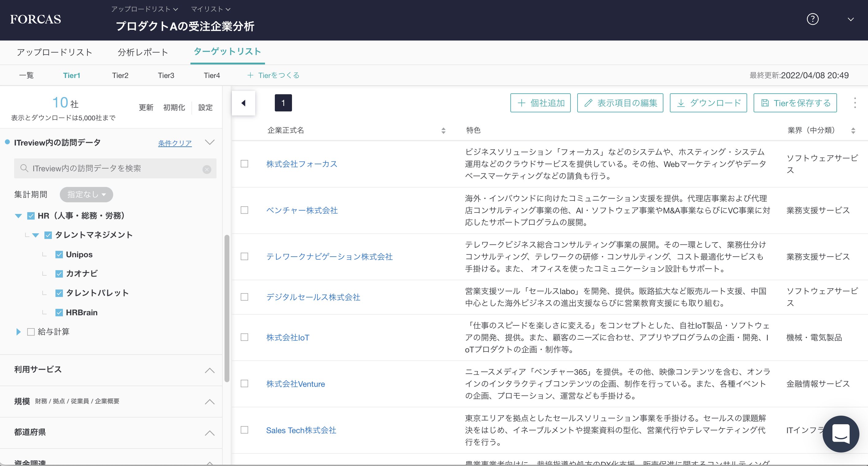Open the 集計期間 指定なし dropdown

[x=86, y=195]
